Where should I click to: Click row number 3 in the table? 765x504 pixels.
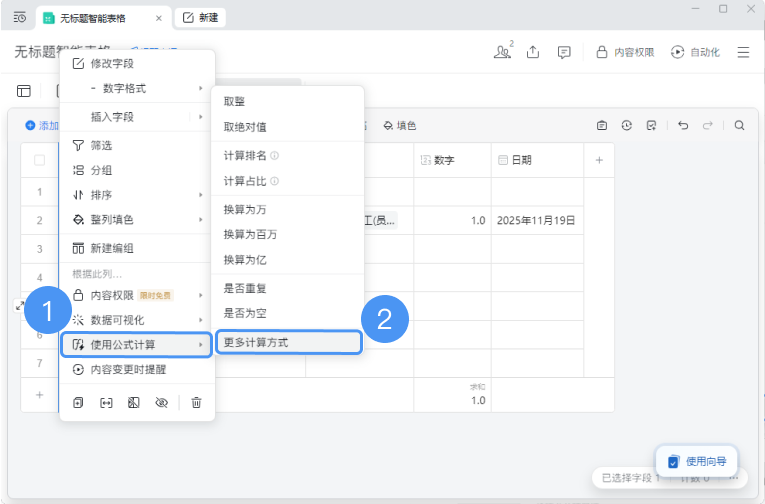[x=40, y=249]
